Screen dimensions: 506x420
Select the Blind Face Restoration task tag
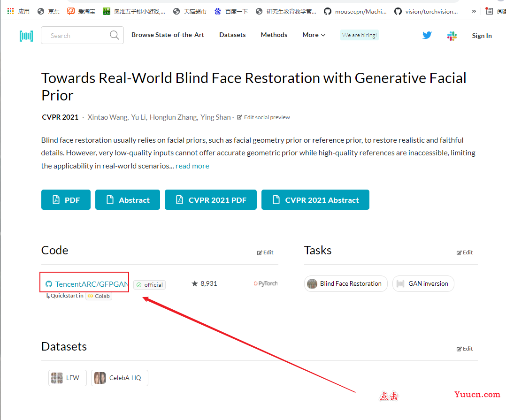[345, 283]
